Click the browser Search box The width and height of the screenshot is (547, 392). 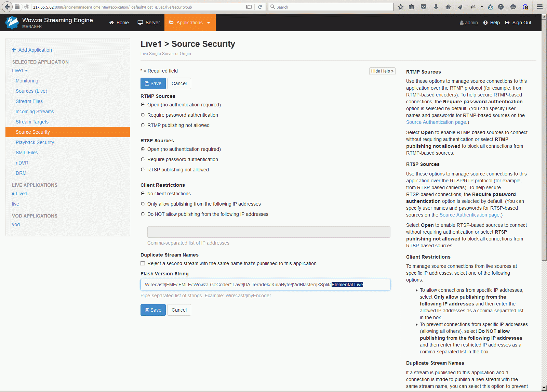coord(331,7)
